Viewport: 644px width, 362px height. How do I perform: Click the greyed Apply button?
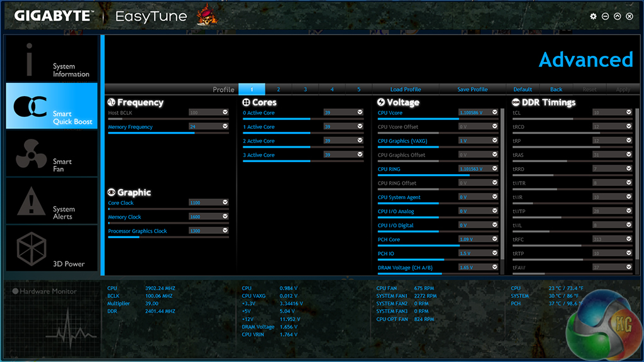(x=623, y=89)
